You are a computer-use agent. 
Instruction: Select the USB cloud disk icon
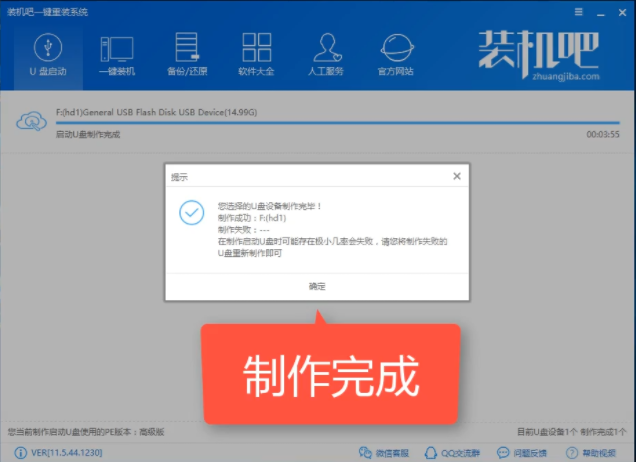click(32, 121)
